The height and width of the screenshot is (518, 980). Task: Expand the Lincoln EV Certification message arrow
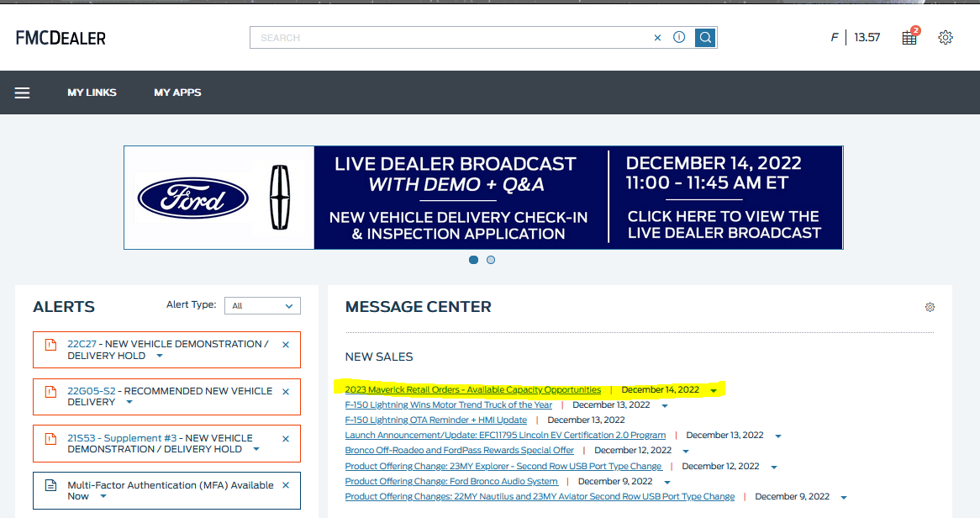[778, 436]
